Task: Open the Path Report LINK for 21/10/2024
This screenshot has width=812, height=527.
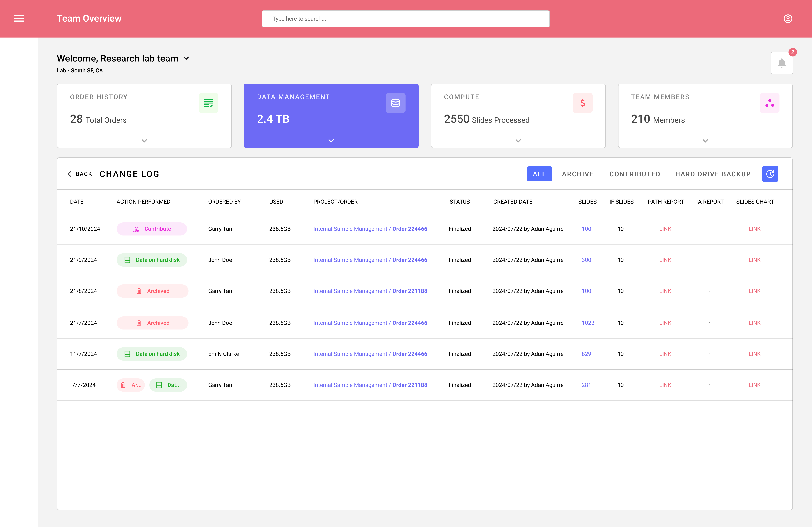Action: tap(665, 229)
